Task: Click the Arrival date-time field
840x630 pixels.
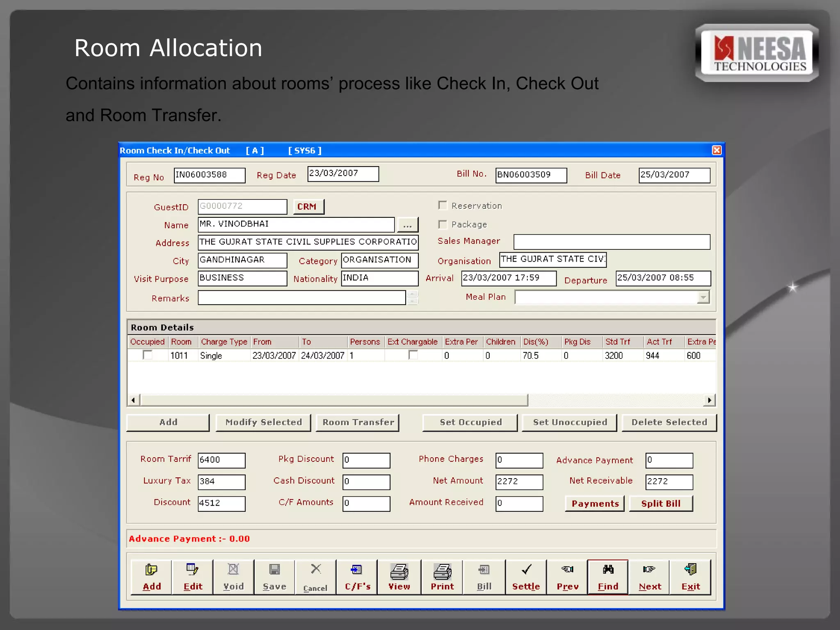Action: coord(509,278)
